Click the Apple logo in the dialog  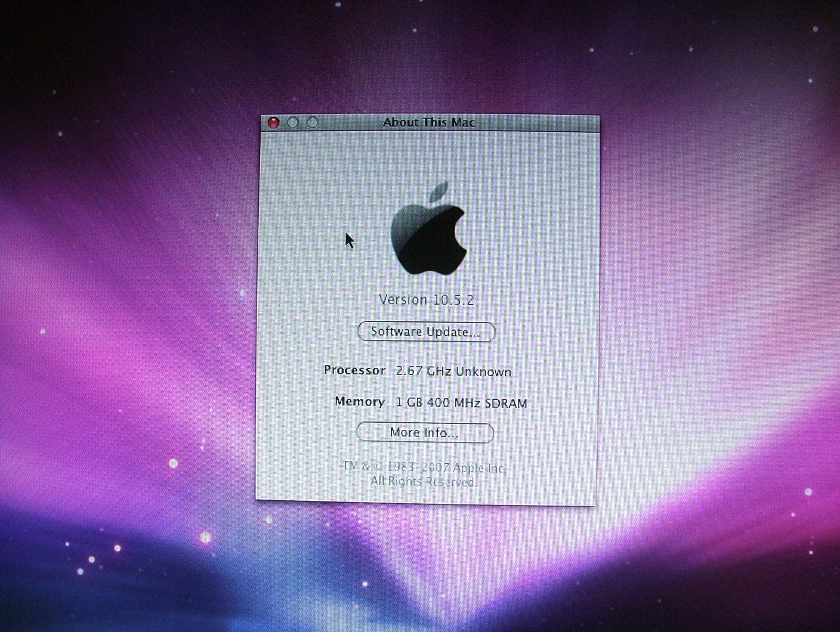[x=428, y=230]
